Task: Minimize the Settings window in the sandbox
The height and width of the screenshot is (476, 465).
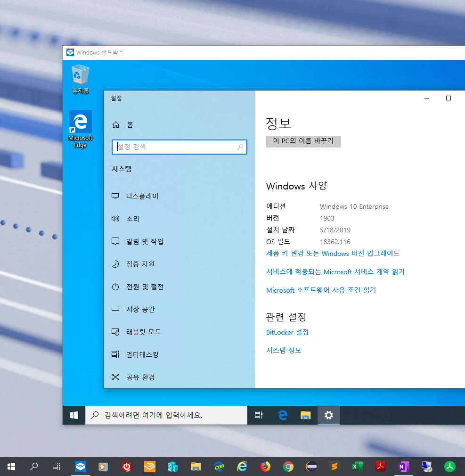Action: (x=427, y=98)
